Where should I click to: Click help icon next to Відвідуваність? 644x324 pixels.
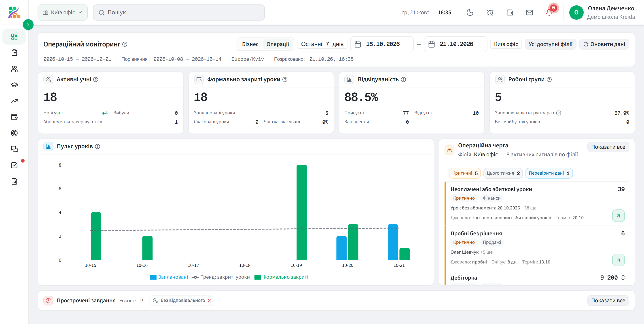(x=403, y=79)
